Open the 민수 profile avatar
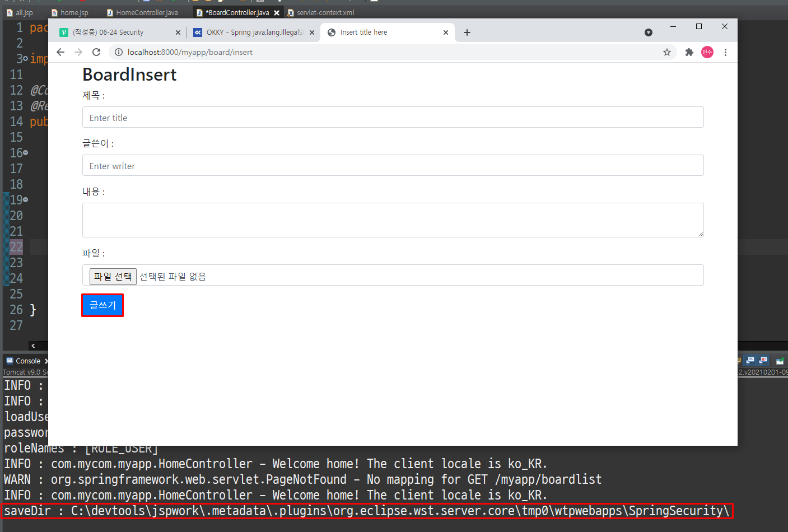Screen dimensions: 788x532 click(707, 52)
